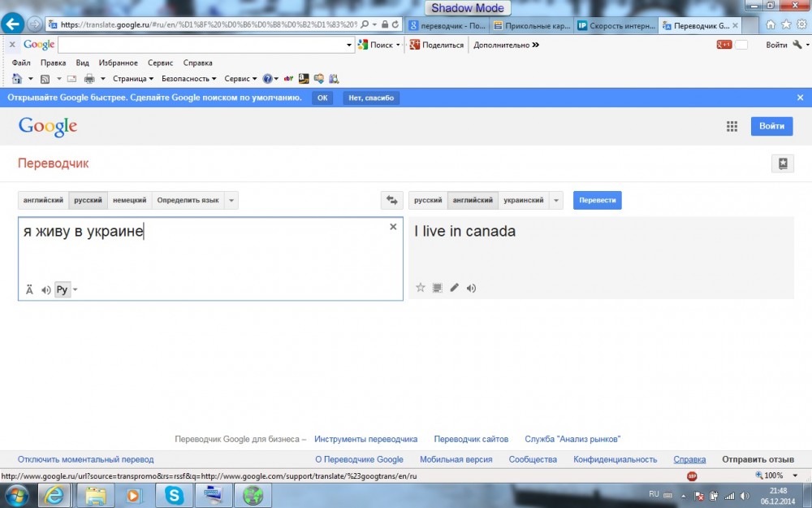Click Отключить моментальный перевод link

[x=85, y=459]
